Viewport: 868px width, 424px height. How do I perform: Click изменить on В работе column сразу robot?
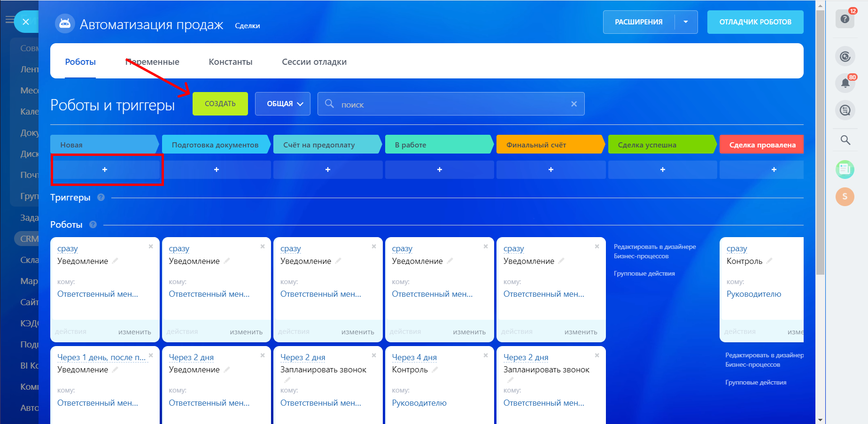(469, 332)
